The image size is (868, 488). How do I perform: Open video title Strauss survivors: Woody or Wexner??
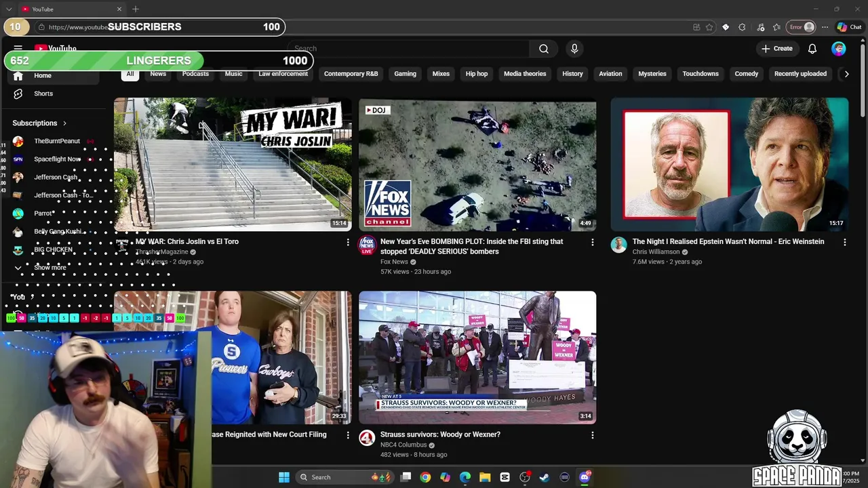440,434
